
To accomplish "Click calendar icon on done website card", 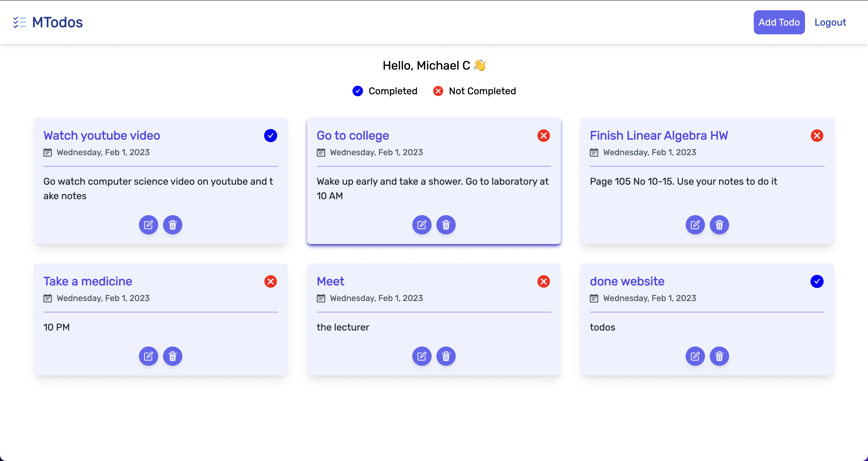I will (x=594, y=299).
